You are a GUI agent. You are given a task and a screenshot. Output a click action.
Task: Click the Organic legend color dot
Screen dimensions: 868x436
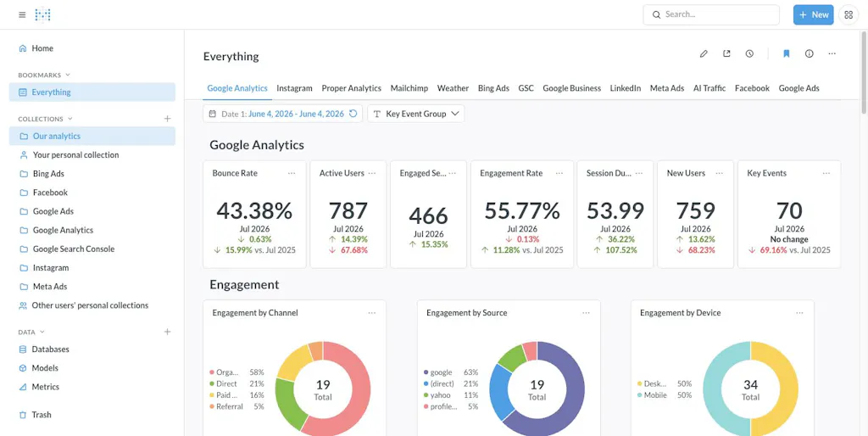pos(212,372)
